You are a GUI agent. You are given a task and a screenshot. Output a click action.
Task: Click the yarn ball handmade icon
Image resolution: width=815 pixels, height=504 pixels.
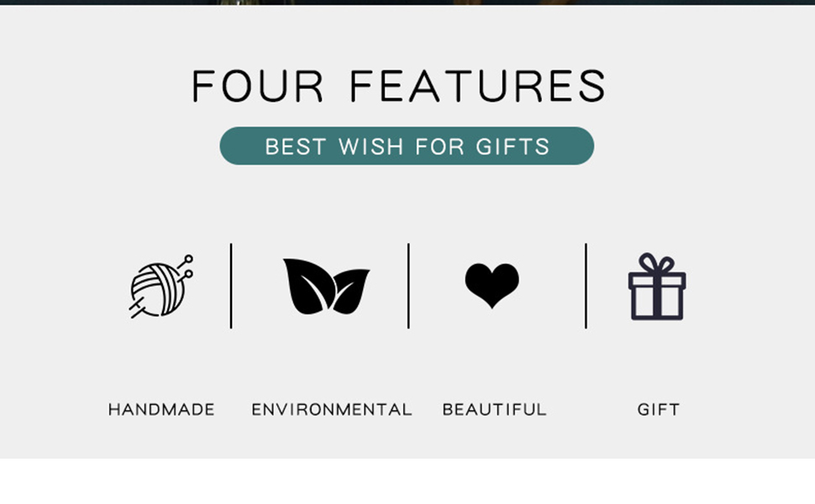[x=160, y=286]
